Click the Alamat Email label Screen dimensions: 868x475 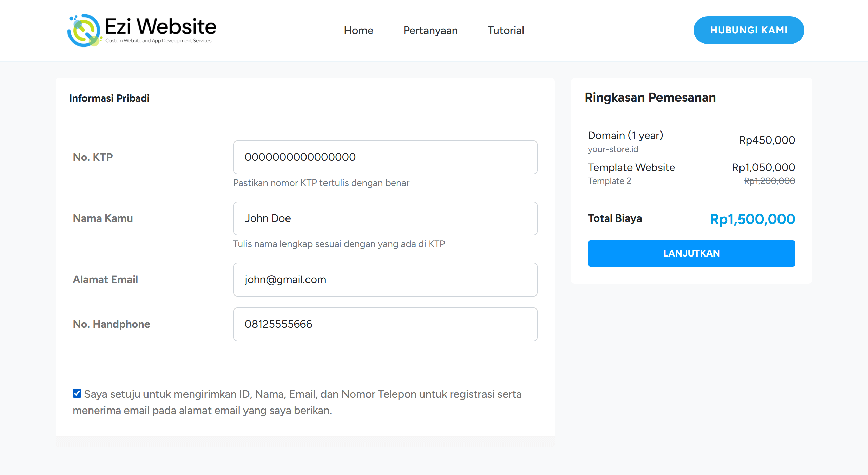click(x=105, y=280)
